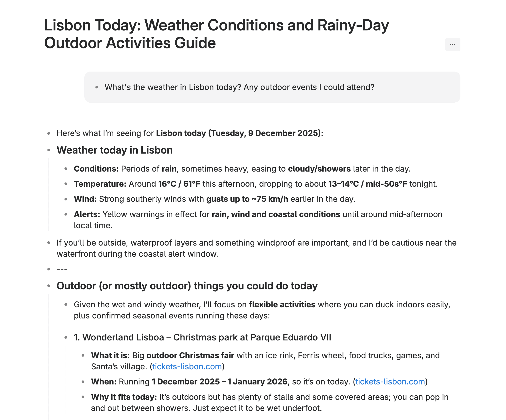The height and width of the screenshot is (420, 506).
Task: Click bullet of Weather today in Lisbon heading
Action: pos(49,150)
